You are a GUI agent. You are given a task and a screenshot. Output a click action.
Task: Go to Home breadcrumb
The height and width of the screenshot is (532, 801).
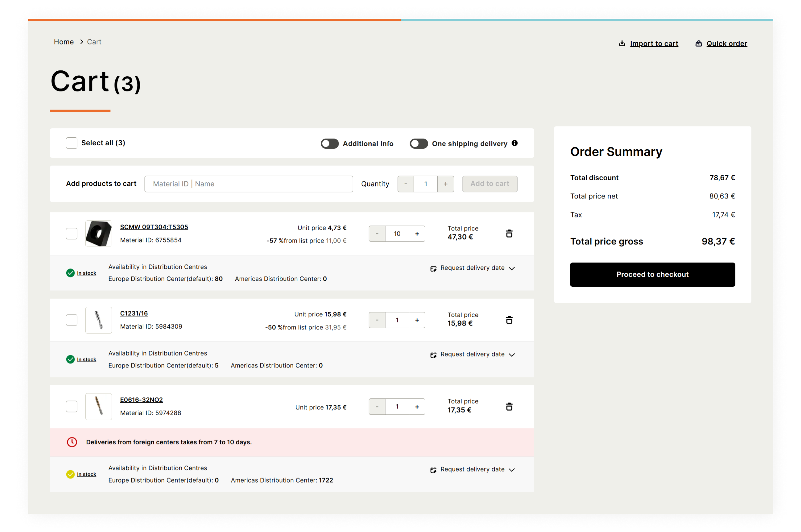64,42
